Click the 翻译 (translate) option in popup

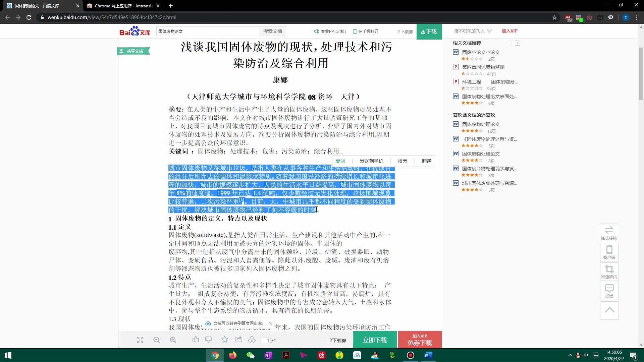426,161
